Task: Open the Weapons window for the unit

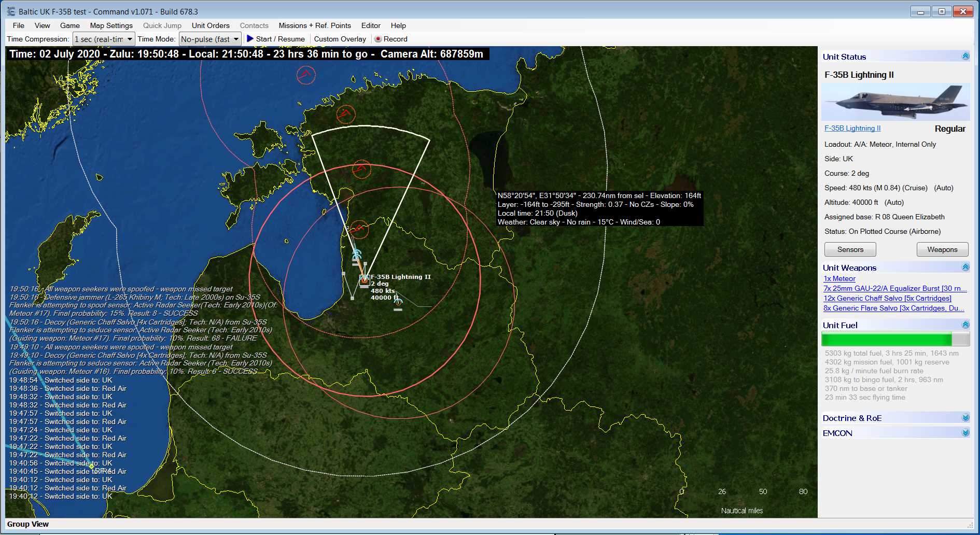Action: 942,249
